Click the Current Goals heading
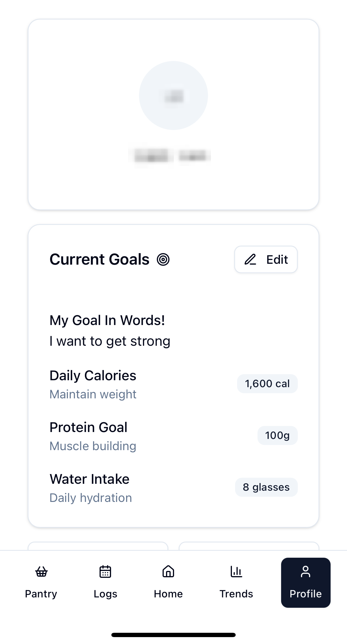This screenshot has height=644, width=347. (100, 259)
